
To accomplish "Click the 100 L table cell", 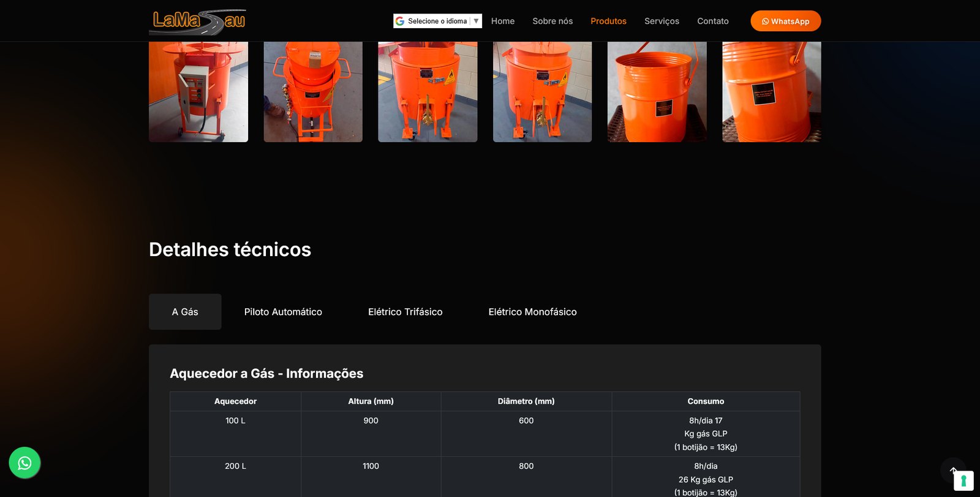I will [x=235, y=434].
